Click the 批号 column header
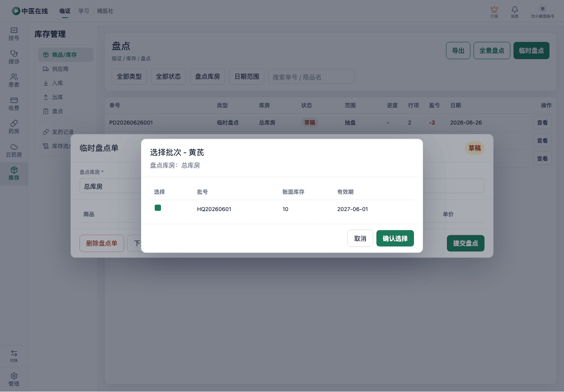564x392 pixels. pyautogui.click(x=202, y=192)
